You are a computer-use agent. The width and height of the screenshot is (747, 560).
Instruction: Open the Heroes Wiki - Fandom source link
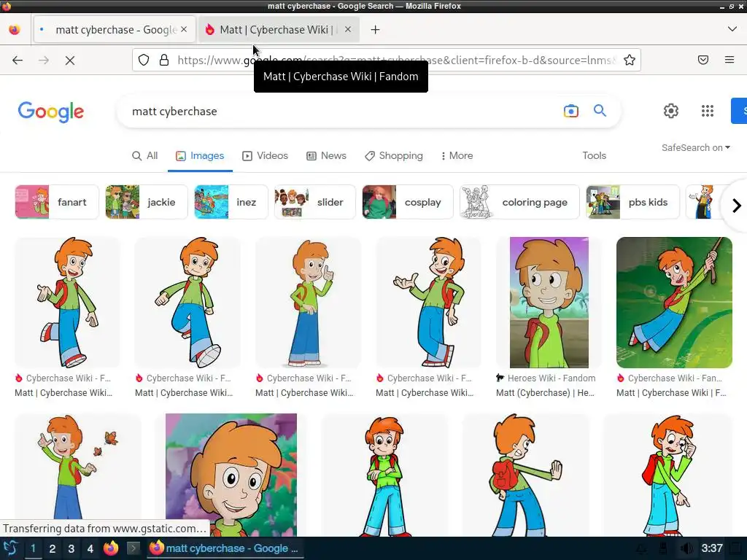[546, 378]
